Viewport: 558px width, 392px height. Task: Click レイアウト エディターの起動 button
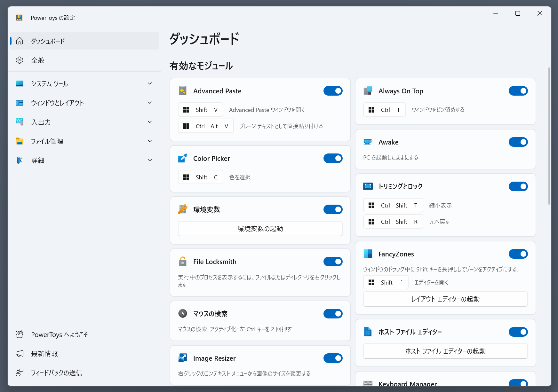(445, 299)
